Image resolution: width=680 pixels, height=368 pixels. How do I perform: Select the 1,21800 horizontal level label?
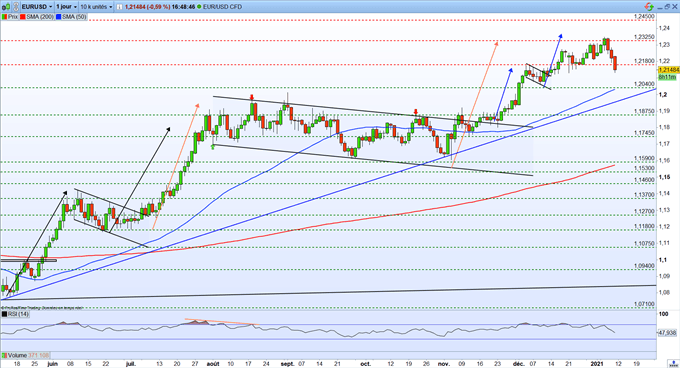point(644,61)
